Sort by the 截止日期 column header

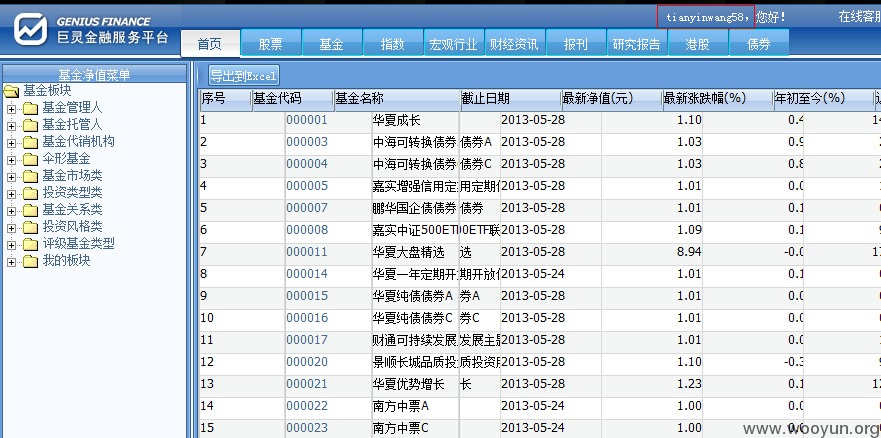[511, 99]
